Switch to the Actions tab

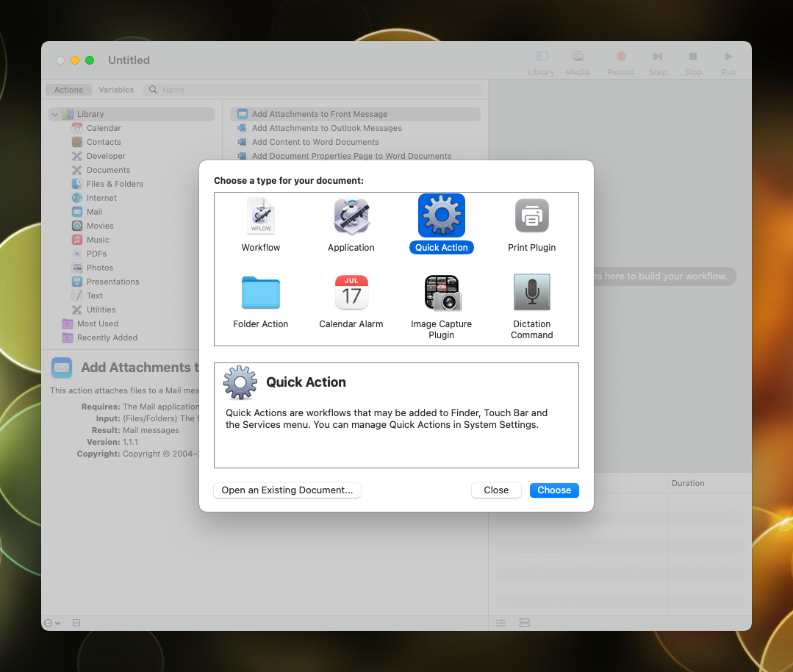(68, 89)
